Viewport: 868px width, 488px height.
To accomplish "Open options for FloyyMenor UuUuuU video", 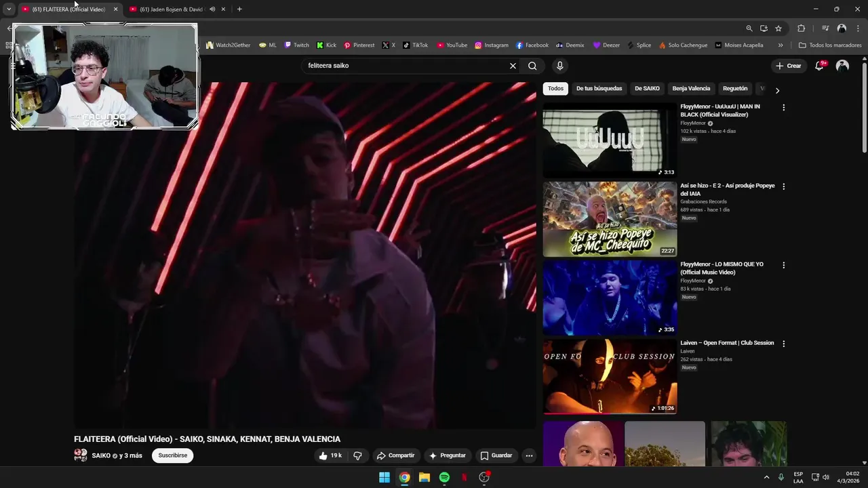I will click(783, 108).
